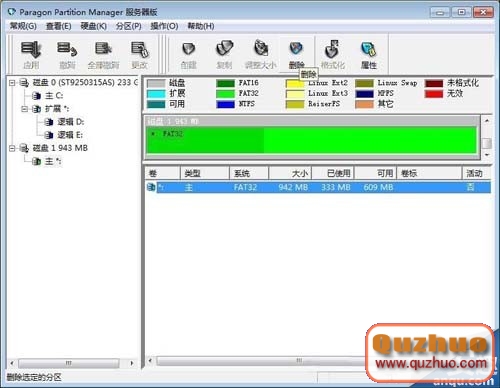The width and height of the screenshot is (500, 388).
Task: Open the 帮助(H) menu
Action: click(x=201, y=26)
